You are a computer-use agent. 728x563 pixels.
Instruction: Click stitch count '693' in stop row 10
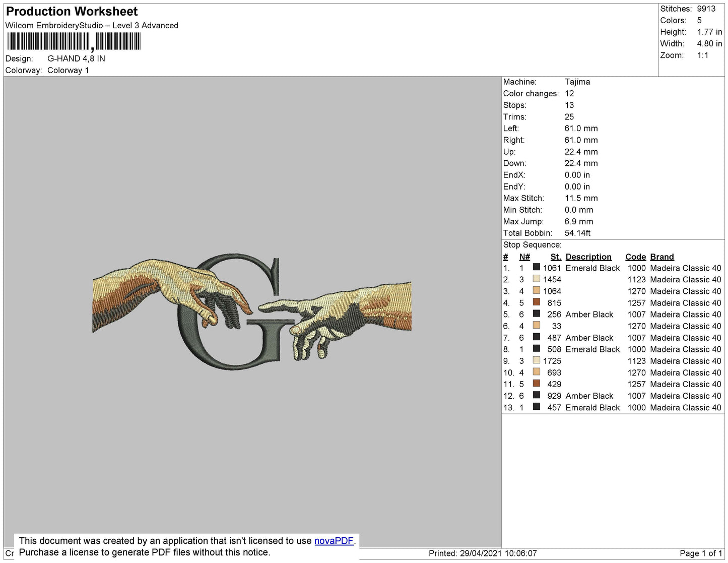tap(554, 372)
